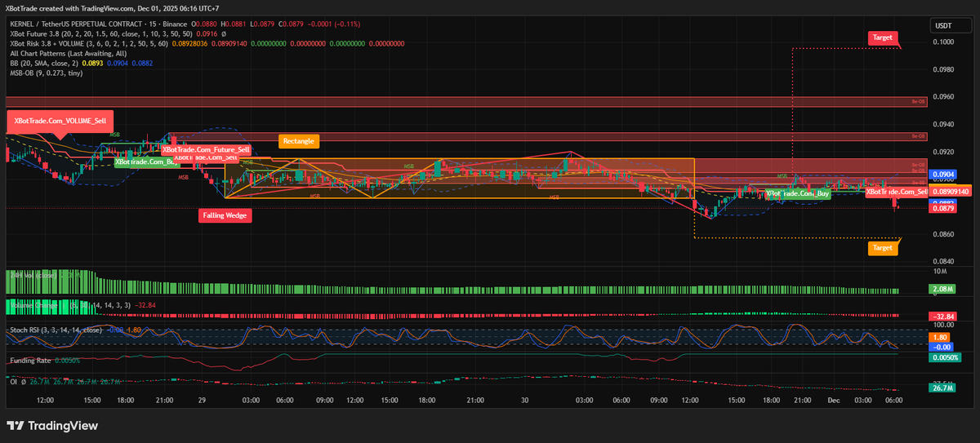
Task: Click the XBotTrade.Com_VOLUME_Sell signal label
Action: [60, 121]
